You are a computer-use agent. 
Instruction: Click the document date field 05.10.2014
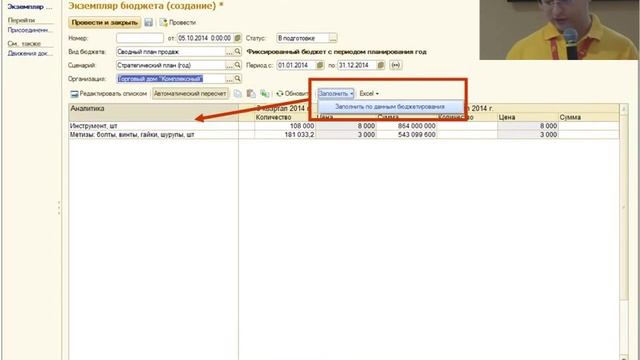tap(205, 38)
